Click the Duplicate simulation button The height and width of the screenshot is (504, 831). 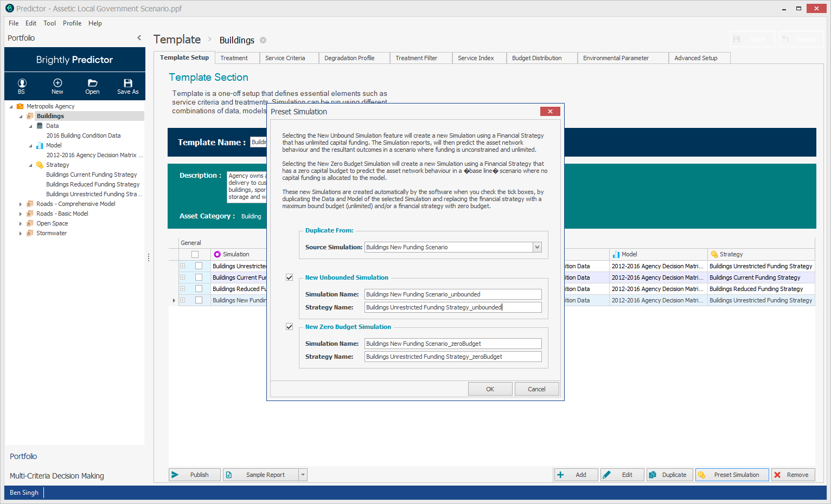[669, 475]
